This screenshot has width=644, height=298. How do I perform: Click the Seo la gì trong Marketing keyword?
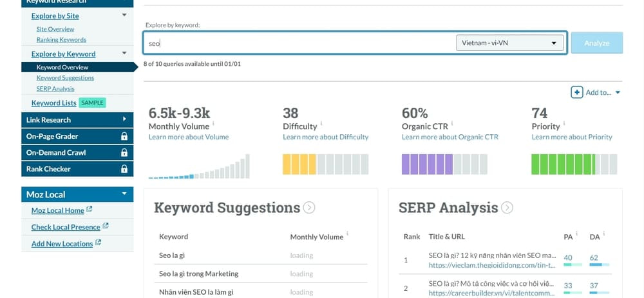point(199,273)
